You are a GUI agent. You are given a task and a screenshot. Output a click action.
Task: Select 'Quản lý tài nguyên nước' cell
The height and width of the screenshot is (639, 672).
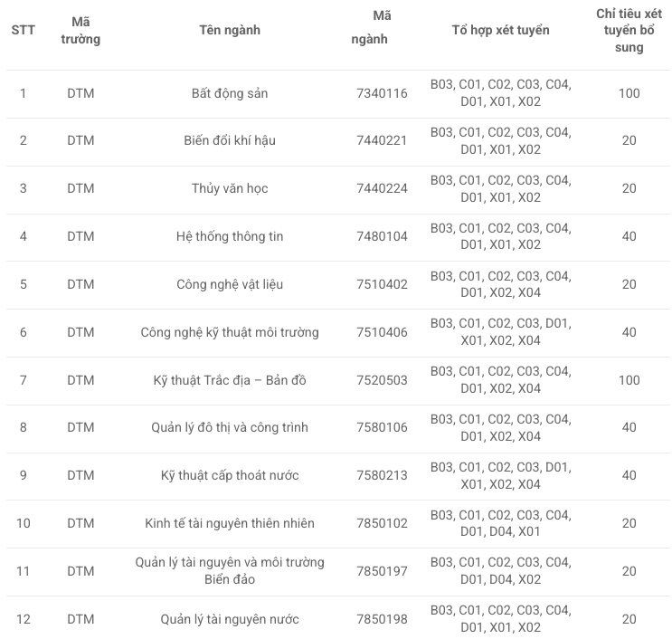pos(230,619)
